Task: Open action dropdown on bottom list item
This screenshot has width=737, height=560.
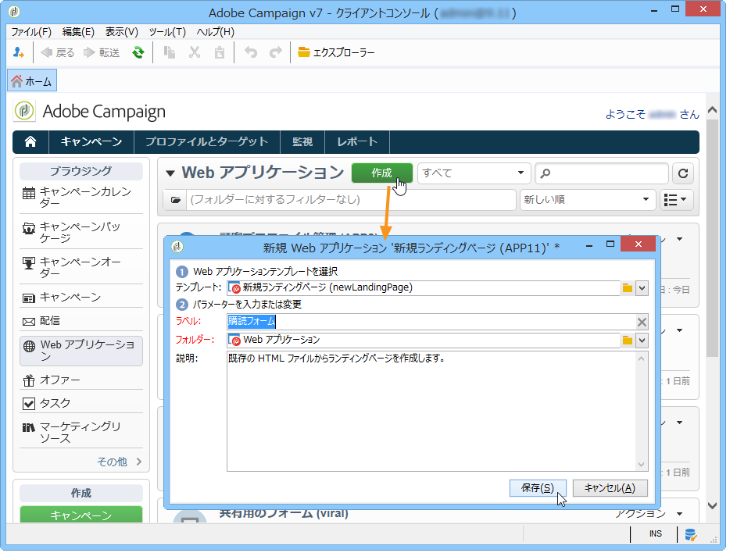Action: tap(680, 514)
